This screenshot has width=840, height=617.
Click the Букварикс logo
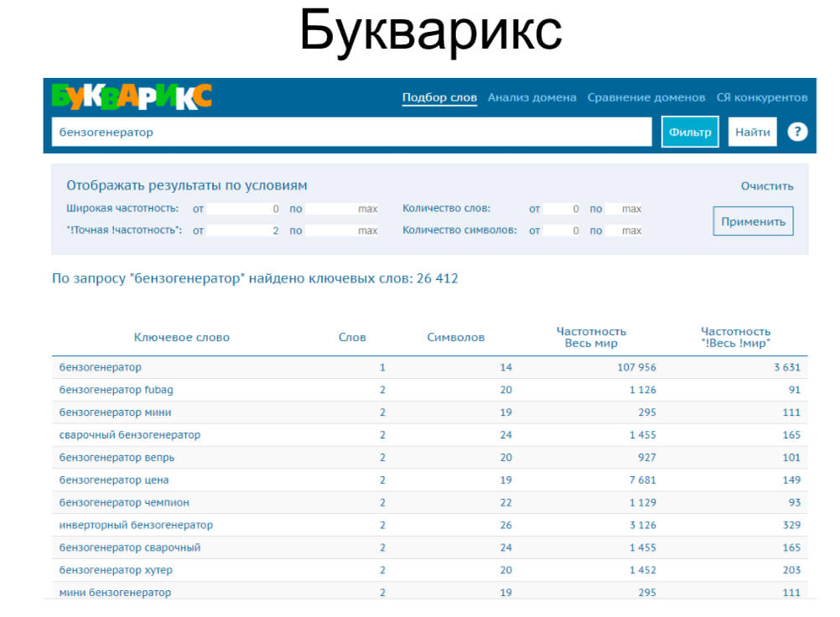pos(132,96)
